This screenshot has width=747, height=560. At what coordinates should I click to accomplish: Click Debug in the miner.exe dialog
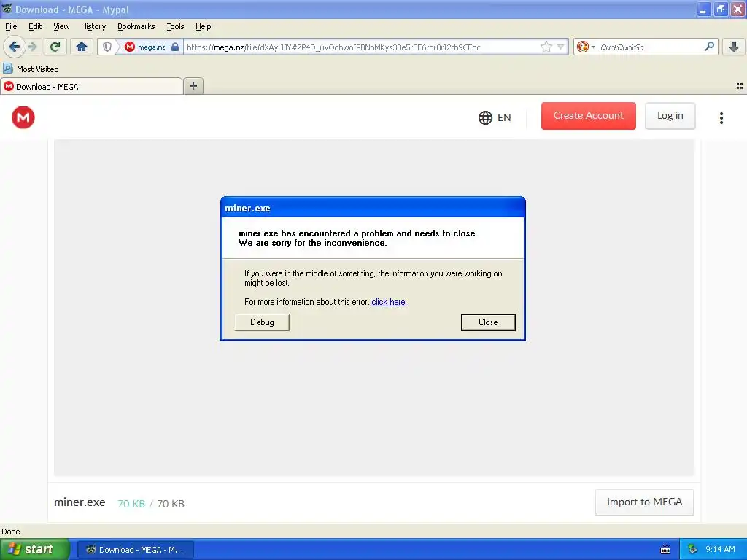click(x=262, y=322)
